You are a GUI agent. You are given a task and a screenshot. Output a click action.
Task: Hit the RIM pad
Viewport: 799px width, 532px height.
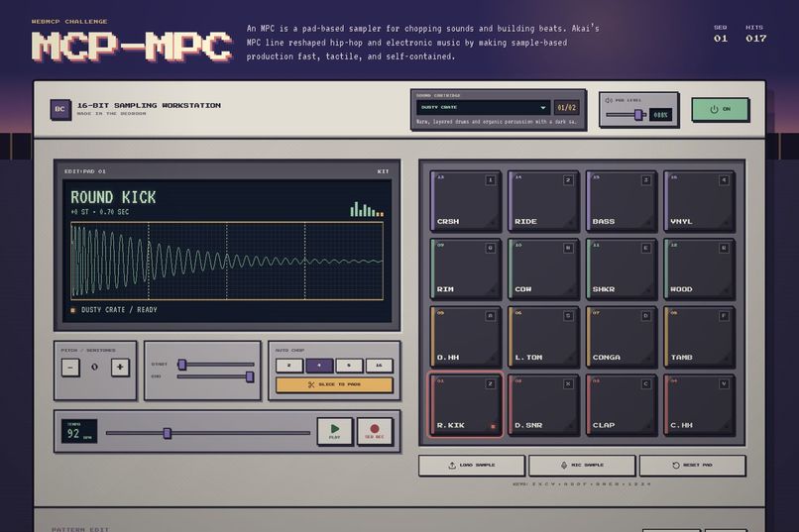click(465, 268)
